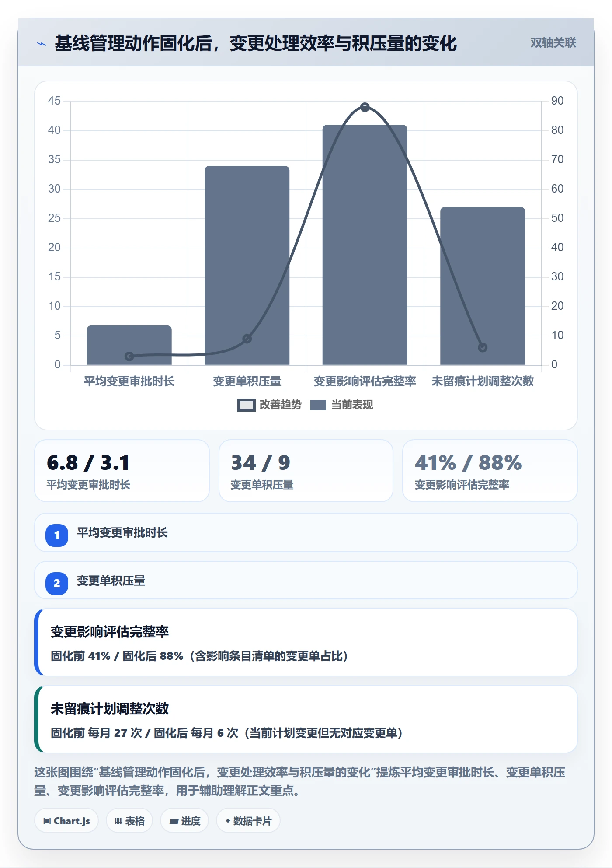612x868 pixels.
Task: Click the number 2 badge
Action: coord(57,583)
